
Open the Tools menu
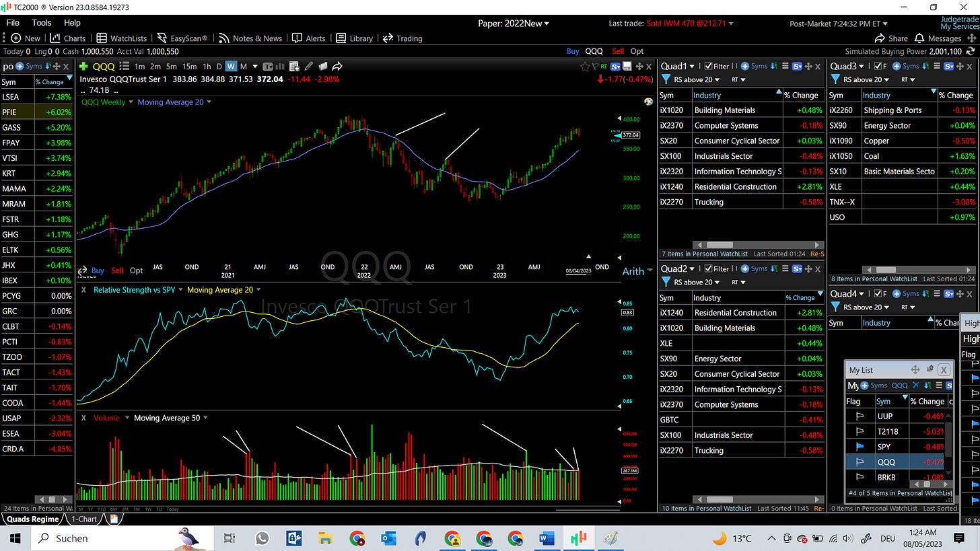tap(42, 23)
